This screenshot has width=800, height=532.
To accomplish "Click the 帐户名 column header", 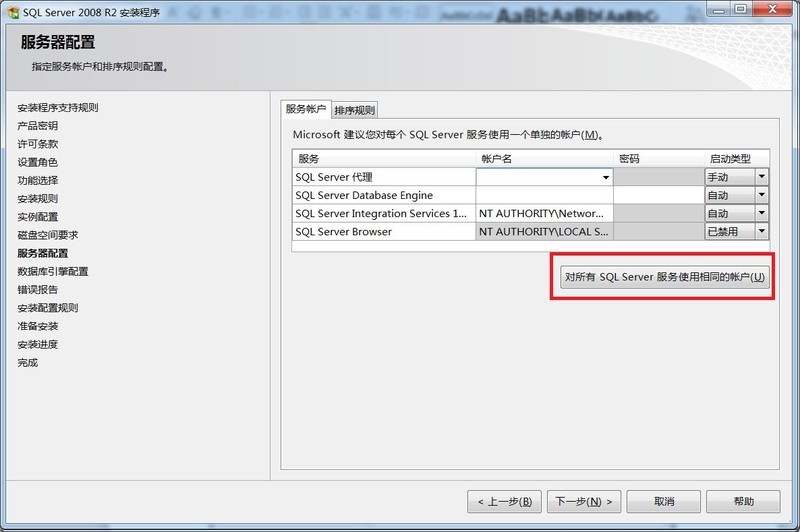I will click(544, 158).
